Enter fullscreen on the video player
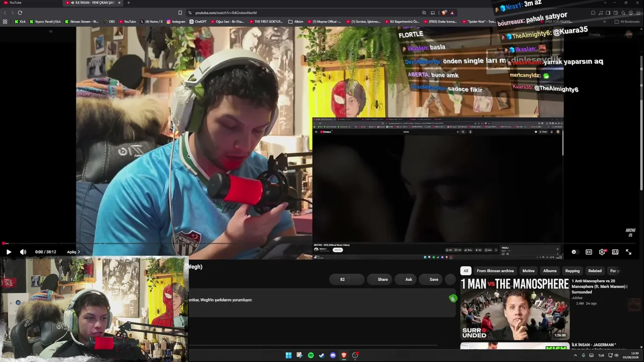 628,252
